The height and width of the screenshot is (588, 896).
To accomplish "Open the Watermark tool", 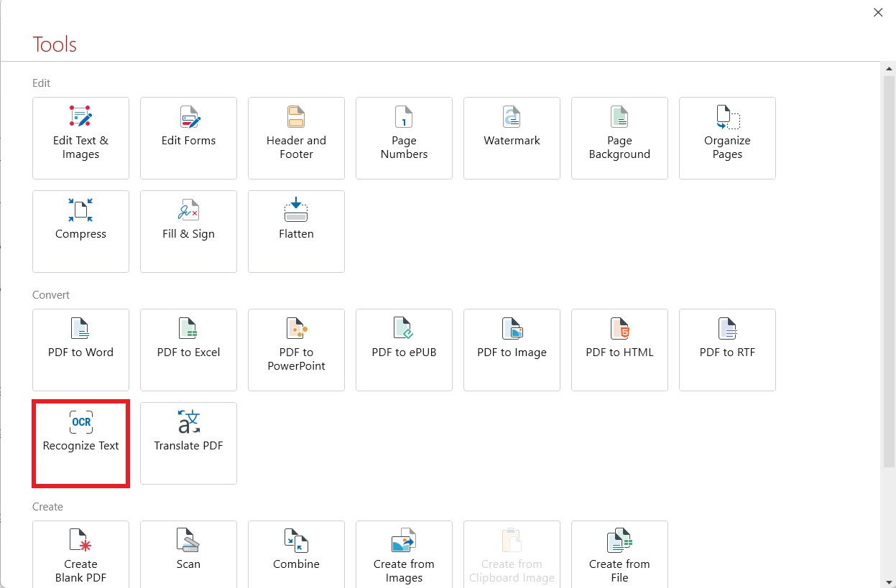I will point(512,138).
